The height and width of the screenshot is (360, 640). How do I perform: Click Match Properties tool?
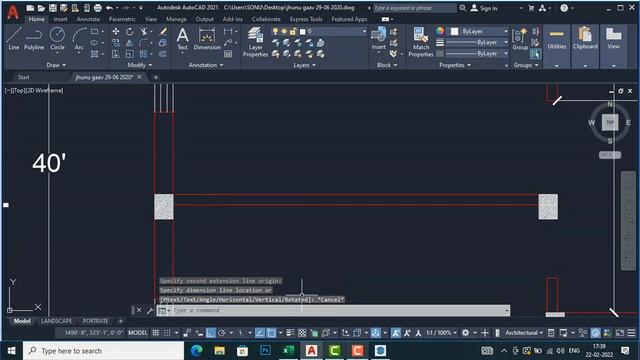tap(420, 42)
